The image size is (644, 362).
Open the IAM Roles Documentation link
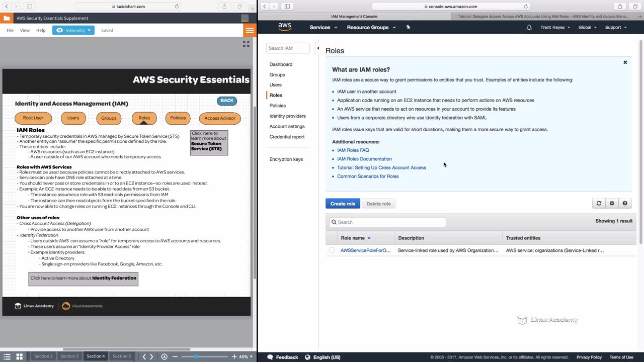[x=364, y=159]
